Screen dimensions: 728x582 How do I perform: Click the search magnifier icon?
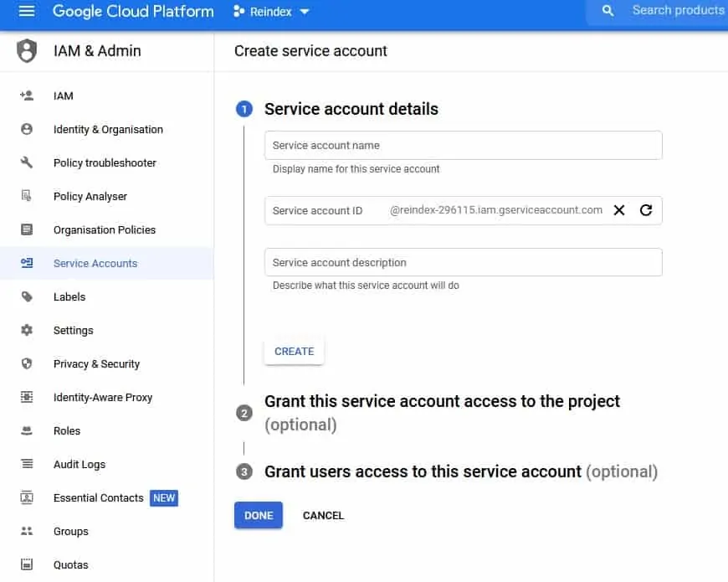608,11
